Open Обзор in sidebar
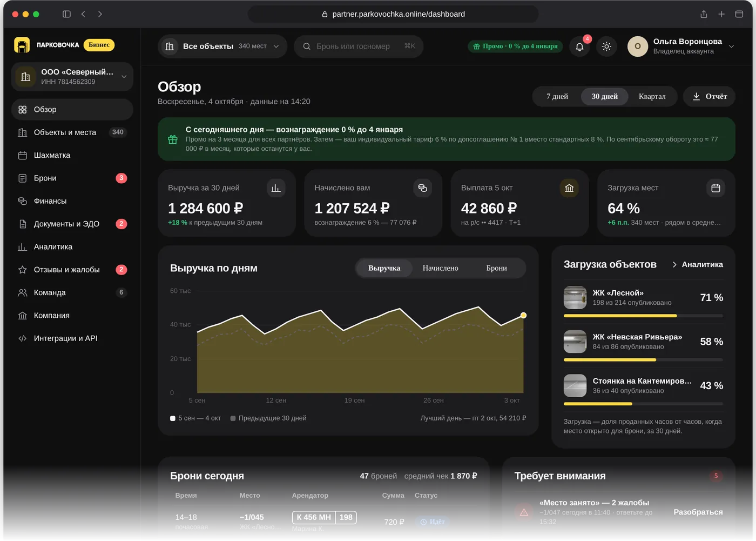This screenshot has height=541, width=756. tap(72, 110)
